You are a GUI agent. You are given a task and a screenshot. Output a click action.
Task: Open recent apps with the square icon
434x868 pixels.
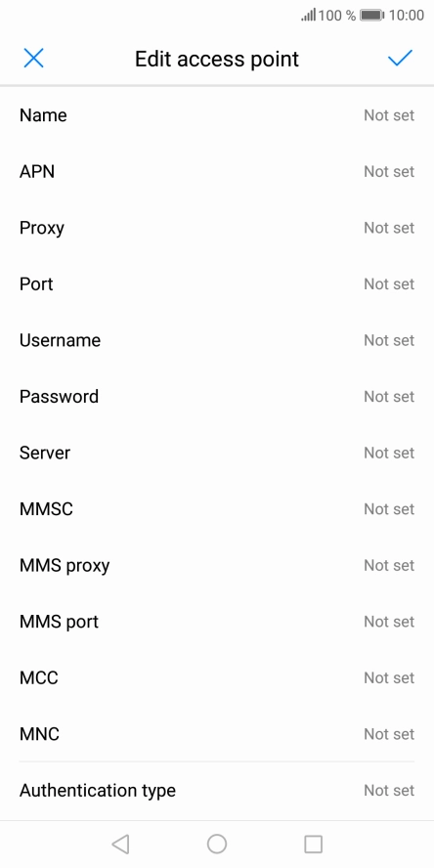(314, 845)
